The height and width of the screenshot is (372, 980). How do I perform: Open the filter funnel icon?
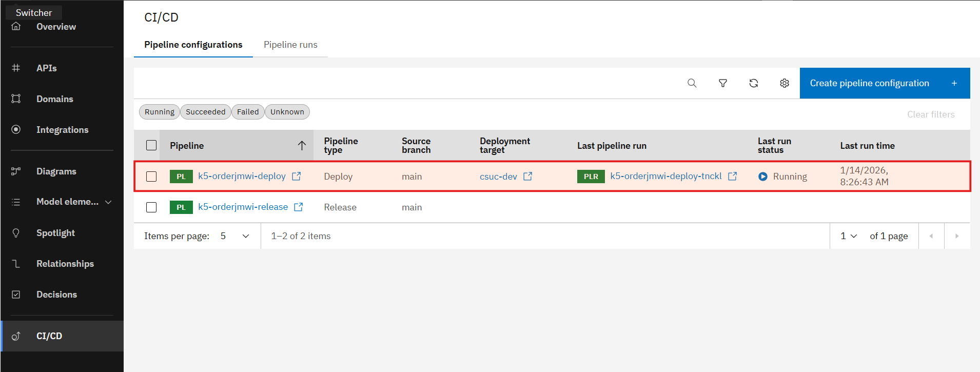coord(722,83)
